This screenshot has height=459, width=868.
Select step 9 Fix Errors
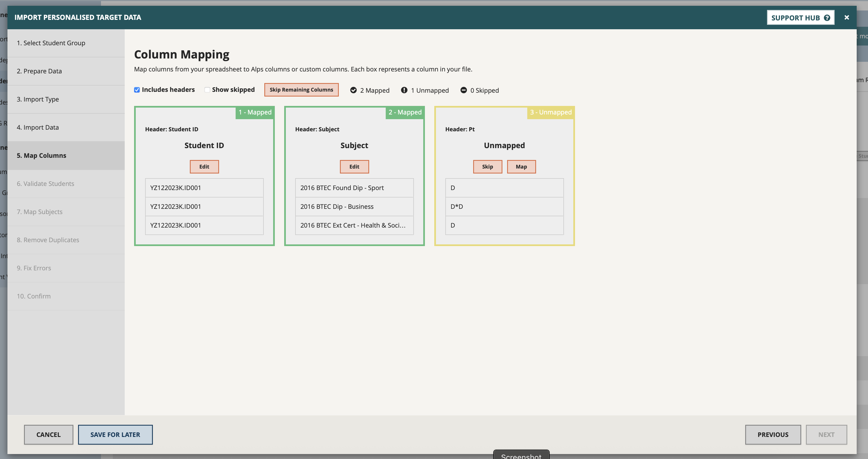[66, 268]
